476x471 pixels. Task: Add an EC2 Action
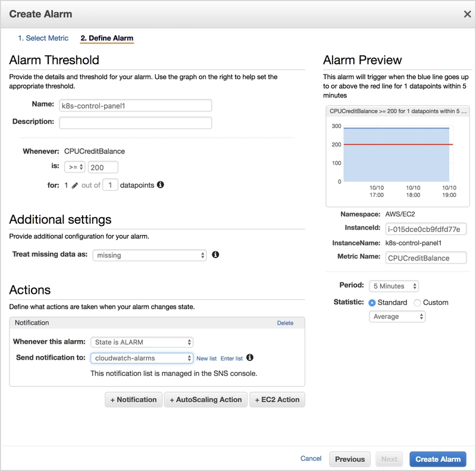277,400
